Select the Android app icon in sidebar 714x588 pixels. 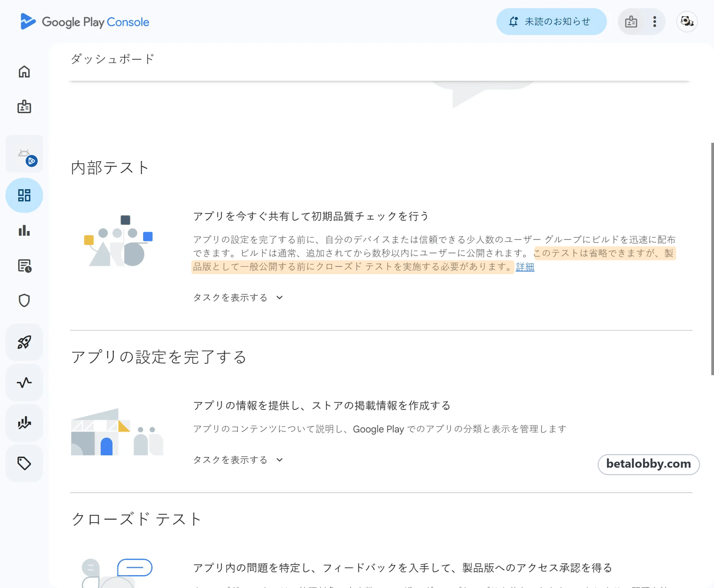[x=24, y=154]
